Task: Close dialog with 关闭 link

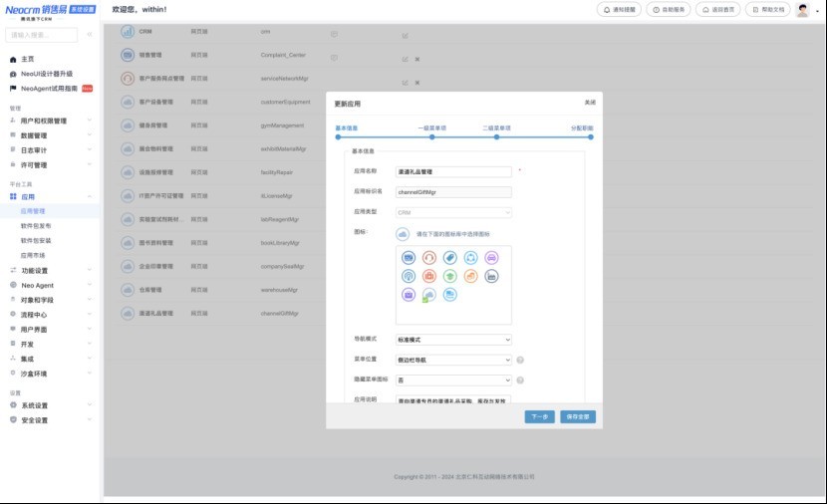Action: point(590,103)
